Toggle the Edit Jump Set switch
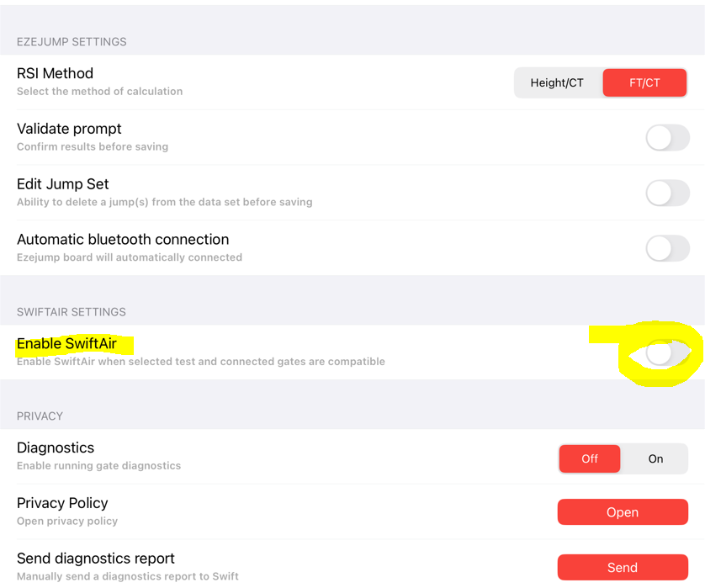The height and width of the screenshot is (588, 705). point(668,193)
